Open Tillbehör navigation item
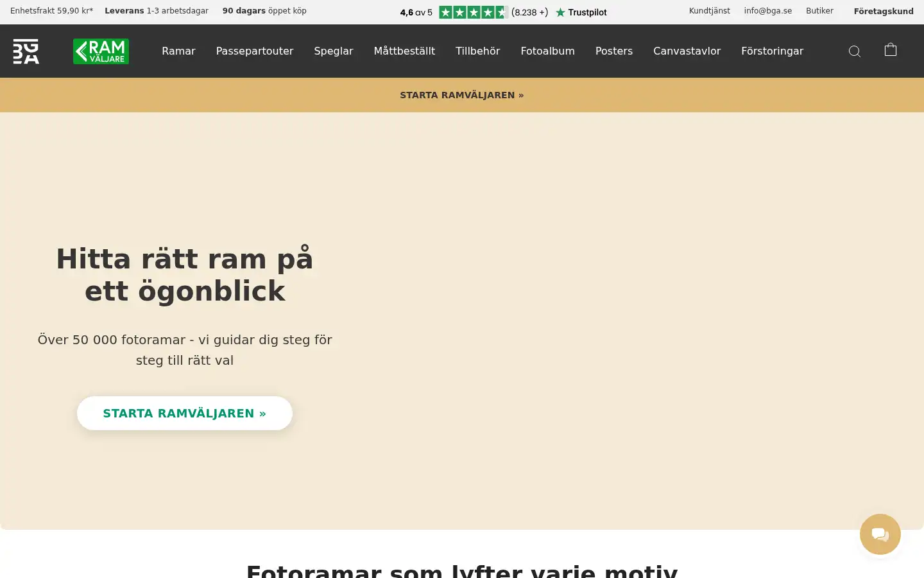 (x=478, y=51)
